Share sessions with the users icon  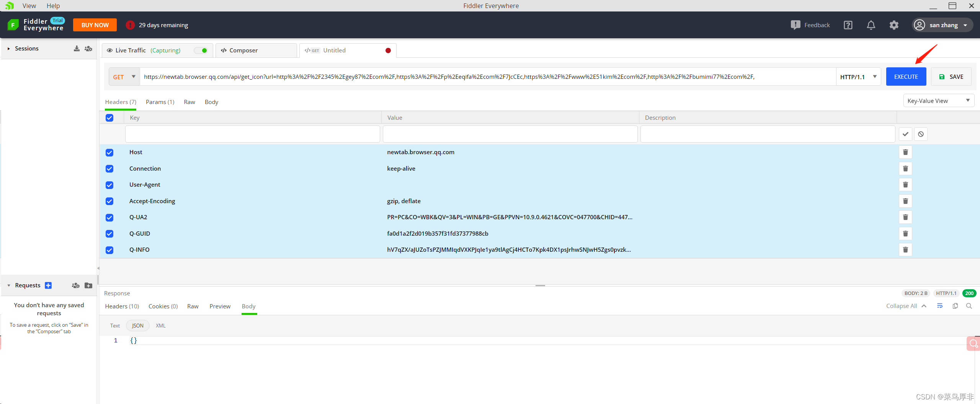click(88, 49)
